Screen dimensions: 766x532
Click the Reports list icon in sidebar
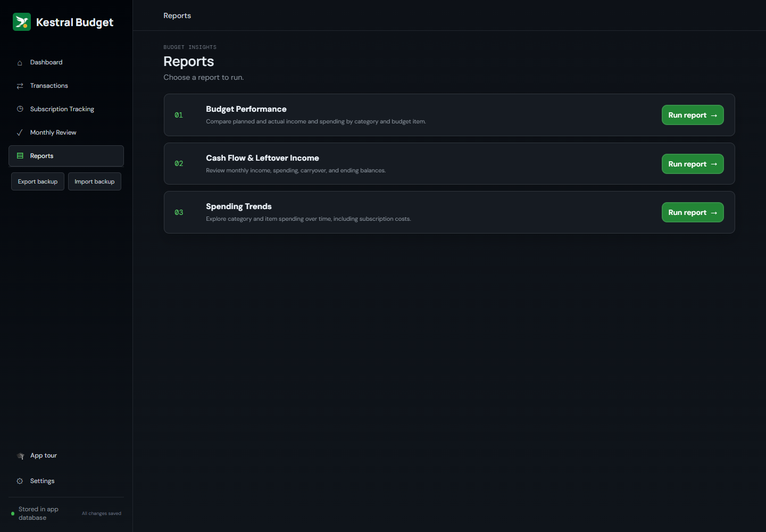pyautogui.click(x=20, y=156)
